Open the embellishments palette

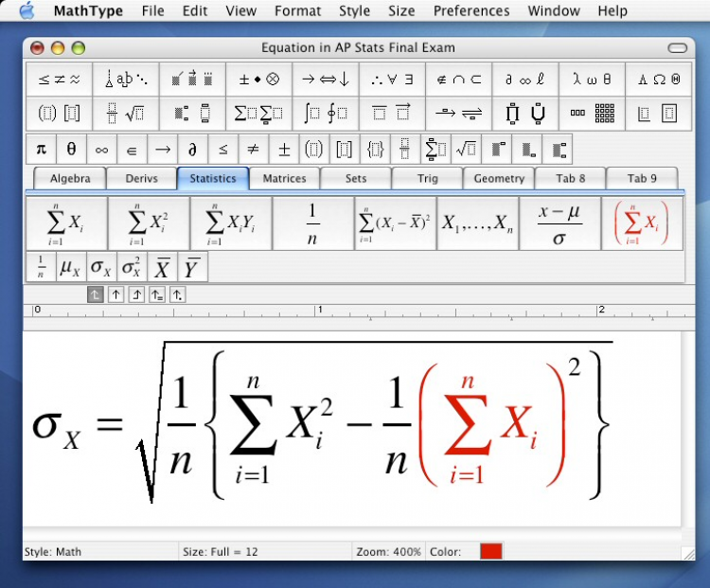(192, 80)
